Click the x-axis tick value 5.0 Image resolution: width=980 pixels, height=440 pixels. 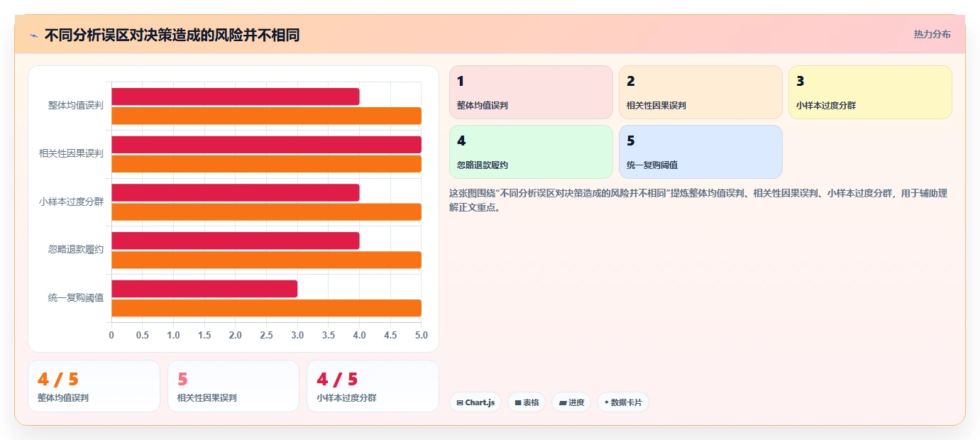click(x=421, y=335)
